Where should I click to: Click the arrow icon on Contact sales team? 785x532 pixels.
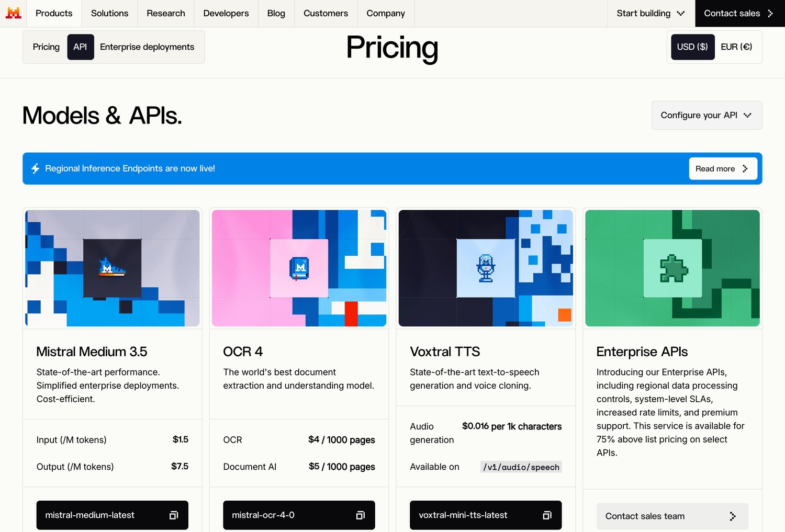pos(733,516)
